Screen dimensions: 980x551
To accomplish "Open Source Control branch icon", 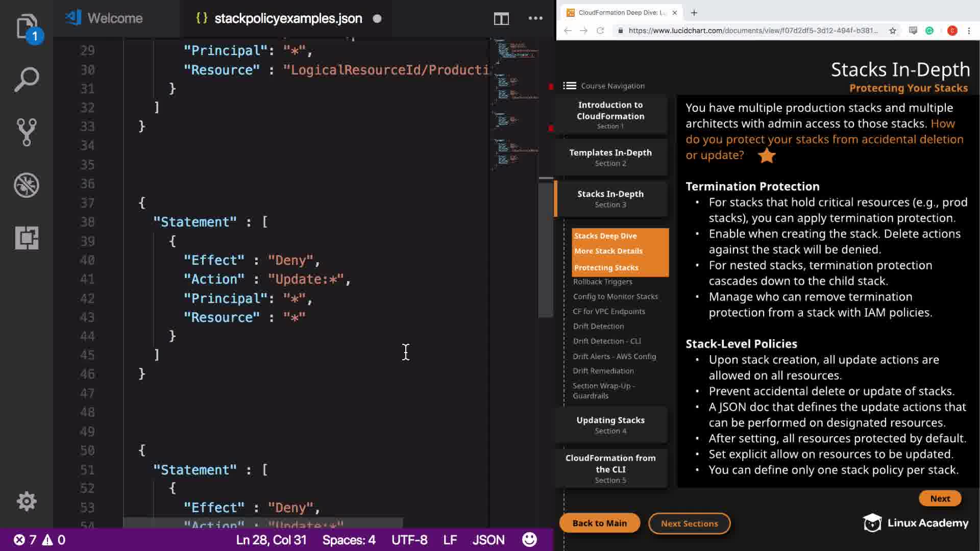I will pos(26,132).
